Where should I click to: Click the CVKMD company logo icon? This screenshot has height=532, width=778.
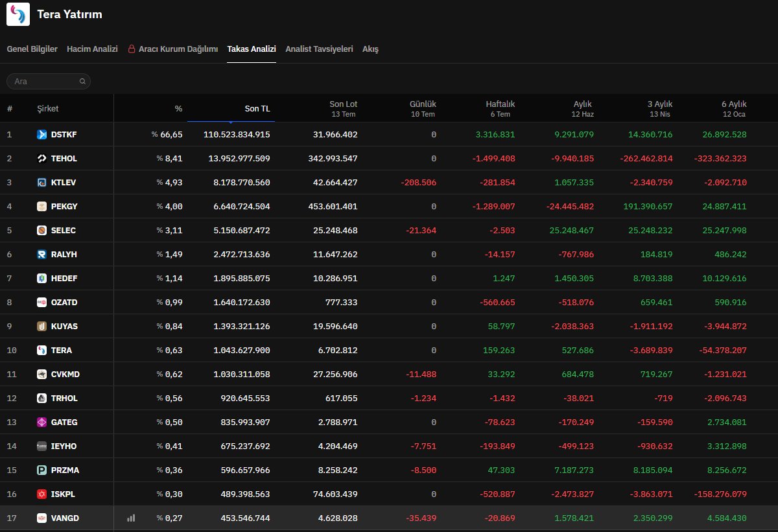coord(42,375)
